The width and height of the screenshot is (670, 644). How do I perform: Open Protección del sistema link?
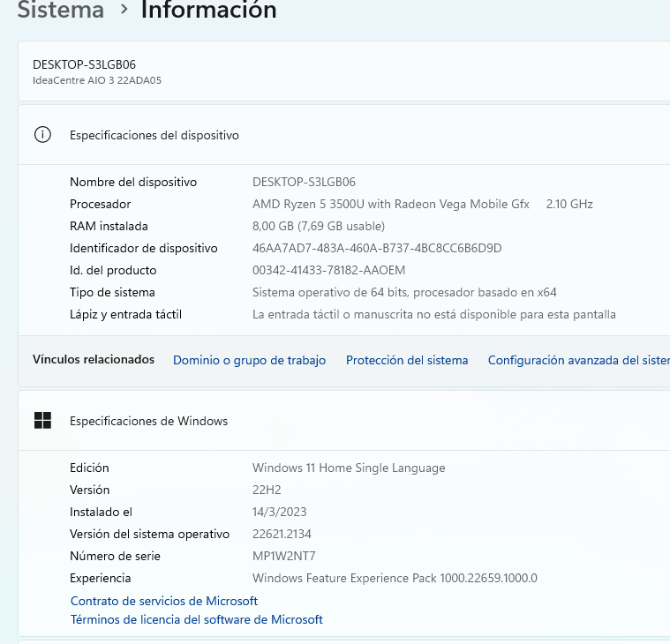pyautogui.click(x=407, y=360)
